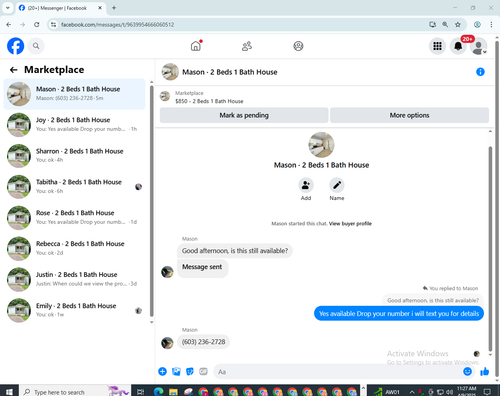Click the Add person icon
This screenshot has height=396, width=500.
[306, 185]
